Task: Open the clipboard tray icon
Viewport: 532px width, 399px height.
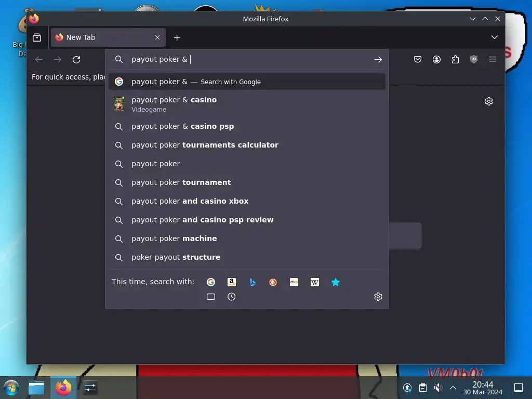Action: click(422, 388)
